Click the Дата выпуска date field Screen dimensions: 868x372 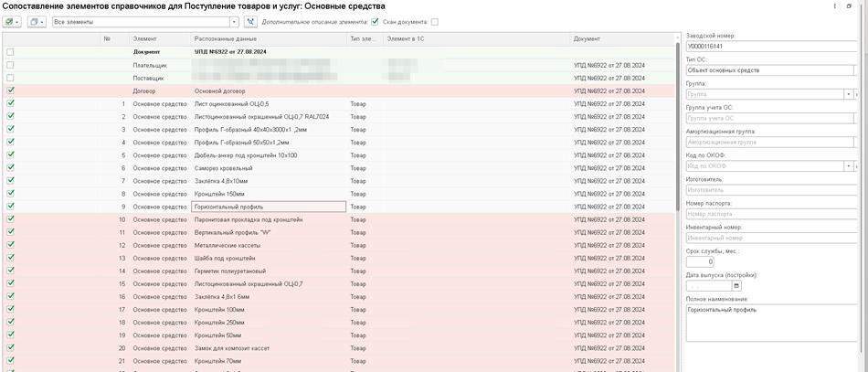[709, 286]
